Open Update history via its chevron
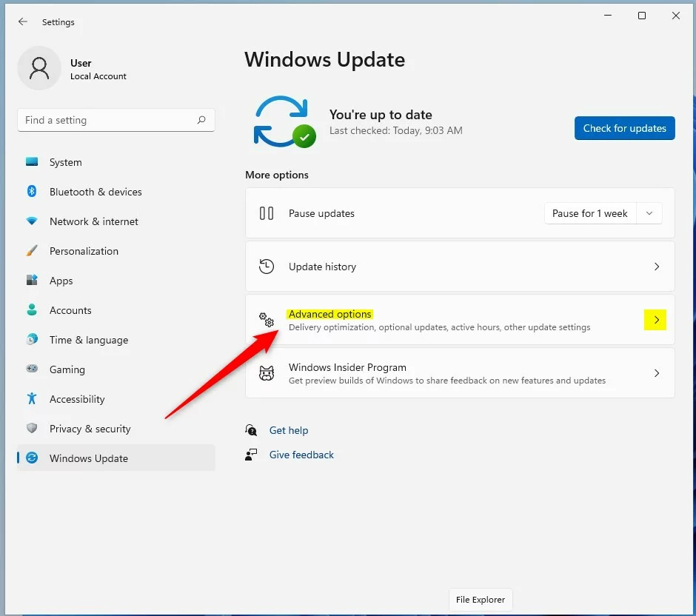The image size is (696, 616). tap(657, 267)
